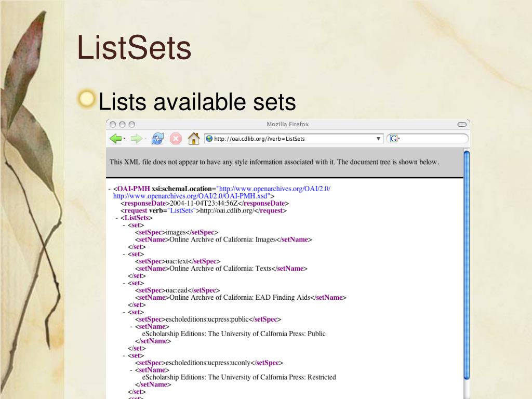Click the window zoom button in Firefox title bar
The height and width of the screenshot is (399, 532).
132,125
